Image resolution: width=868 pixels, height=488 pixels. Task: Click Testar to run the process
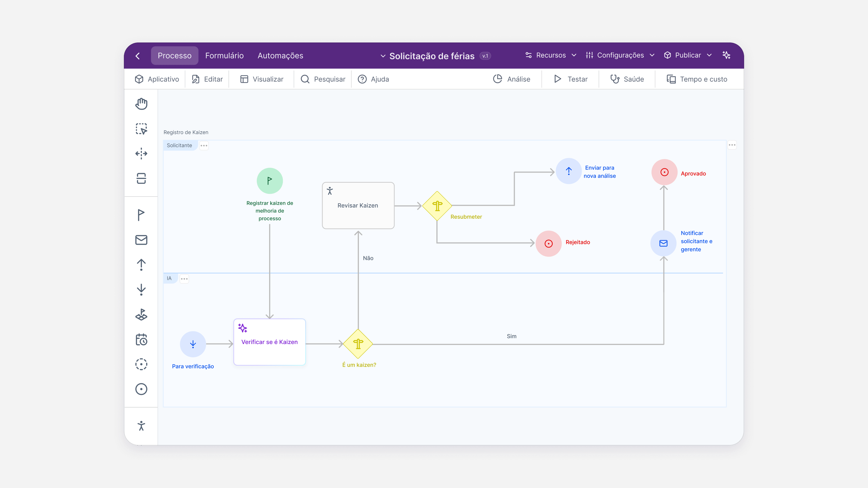571,79
